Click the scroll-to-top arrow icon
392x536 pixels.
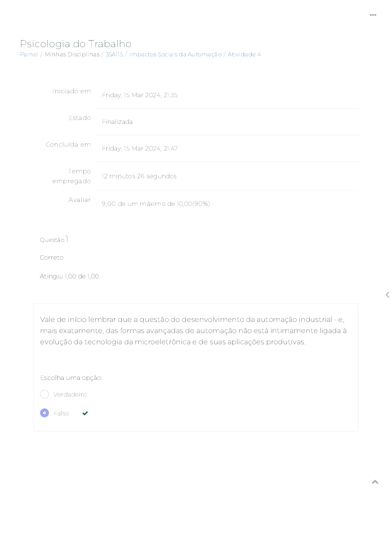[375, 482]
